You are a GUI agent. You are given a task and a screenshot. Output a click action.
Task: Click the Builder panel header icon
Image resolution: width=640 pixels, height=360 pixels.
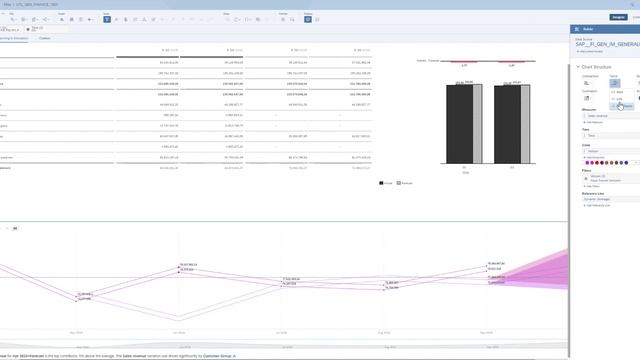coord(577,29)
